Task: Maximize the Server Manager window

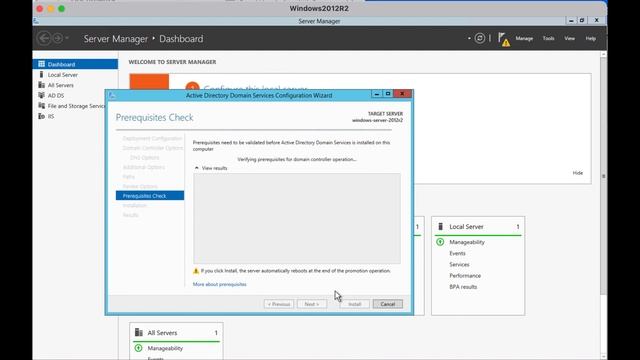Action: tap(582, 20)
